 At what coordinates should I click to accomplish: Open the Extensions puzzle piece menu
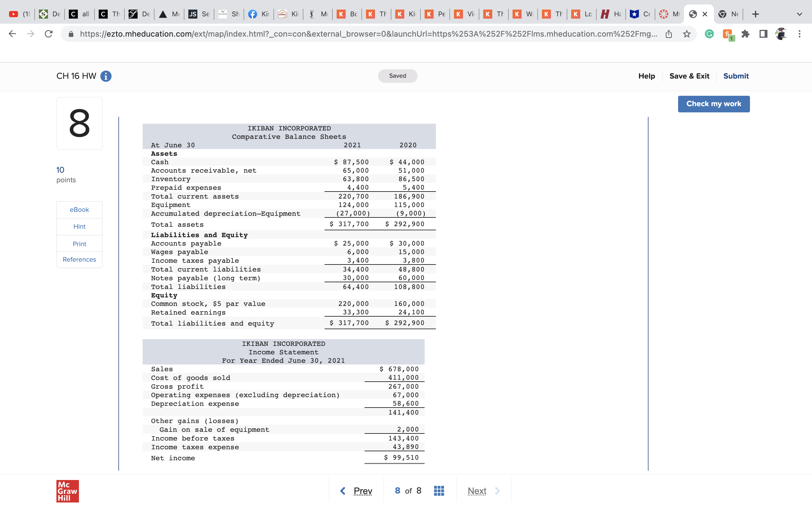[x=745, y=34]
